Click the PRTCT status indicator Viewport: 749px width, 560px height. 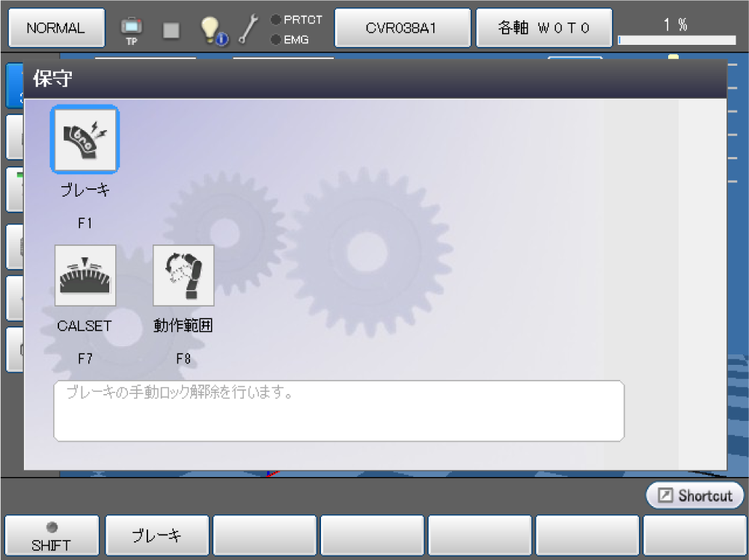tap(296, 20)
